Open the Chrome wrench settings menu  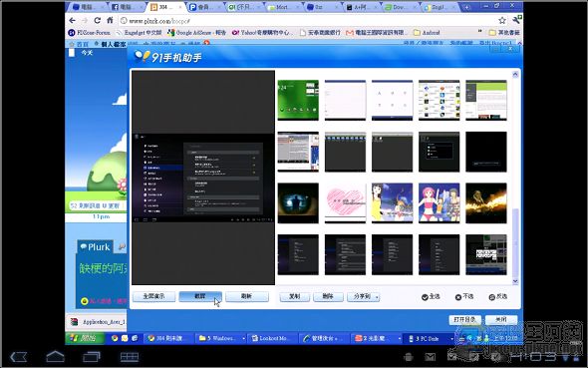pyautogui.click(x=516, y=20)
